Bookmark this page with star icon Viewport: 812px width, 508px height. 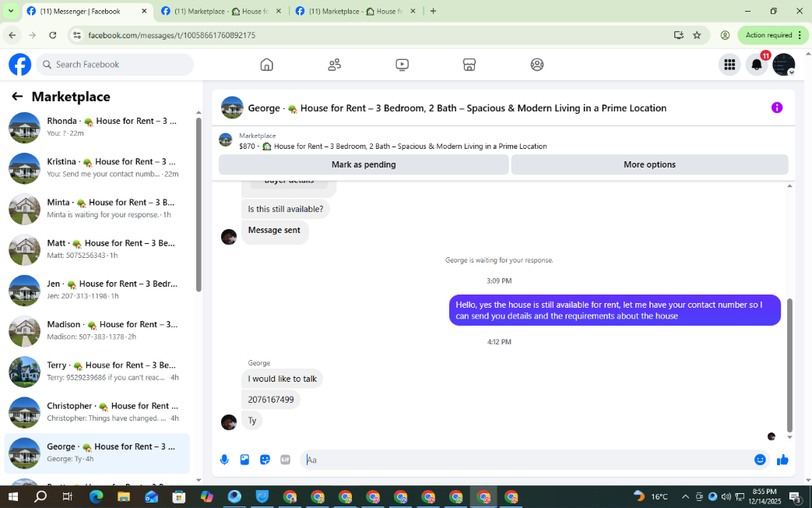(x=697, y=35)
